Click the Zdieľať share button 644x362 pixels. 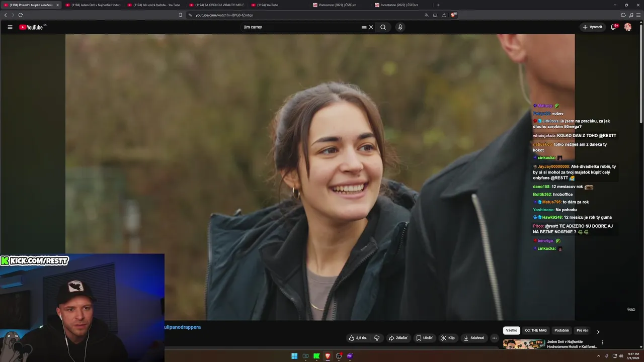tap(398, 338)
